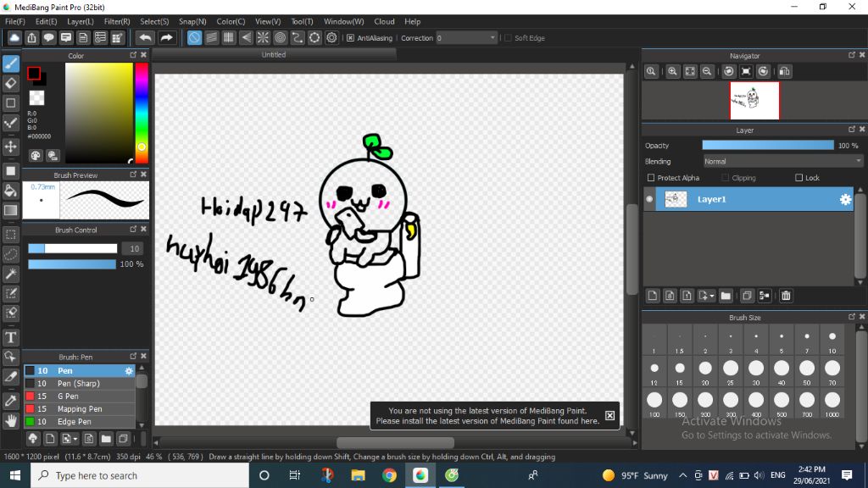Click the Undo arrow in the toolbar

point(145,37)
